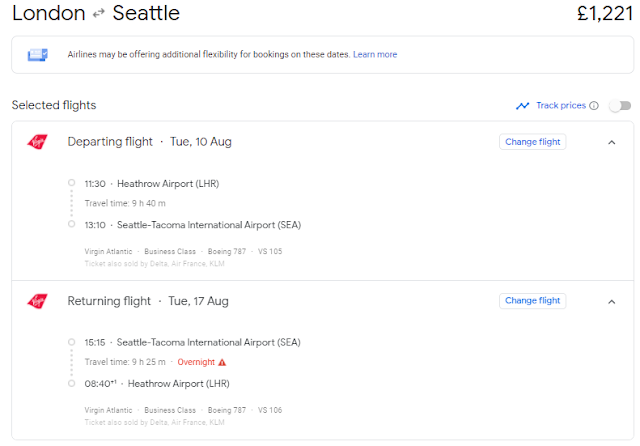Click the red Overnight label text
This screenshot has height=446, width=640.
[196, 362]
